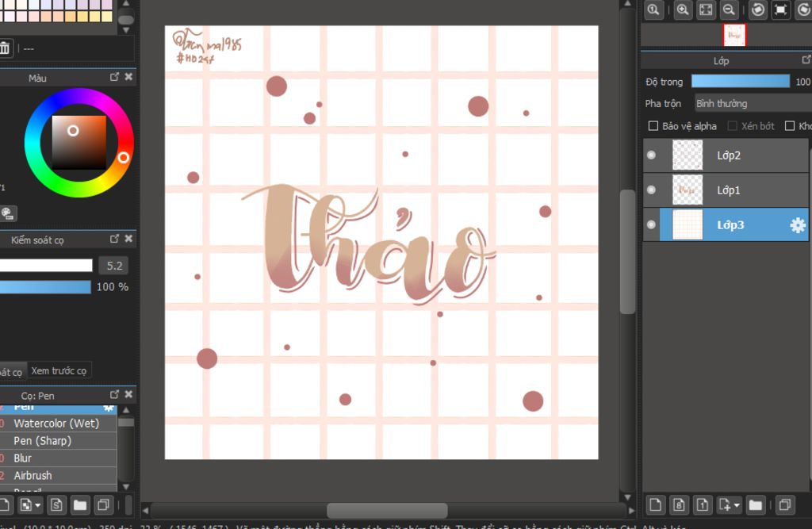Adjust the Độ trong layer opacity slider

coord(741,82)
